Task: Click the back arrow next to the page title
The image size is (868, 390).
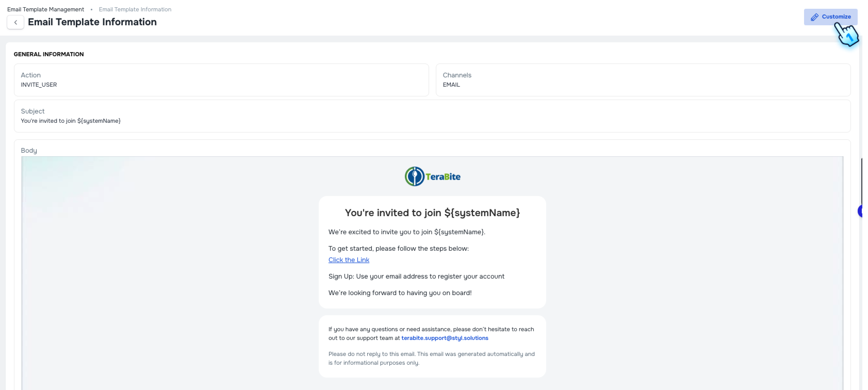Action: (15, 22)
